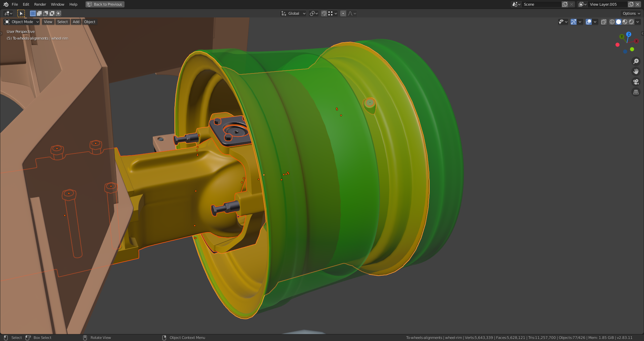This screenshot has width=644, height=341.
Task: Open the overlays options dropdown arrow
Action: pyautogui.click(x=595, y=22)
